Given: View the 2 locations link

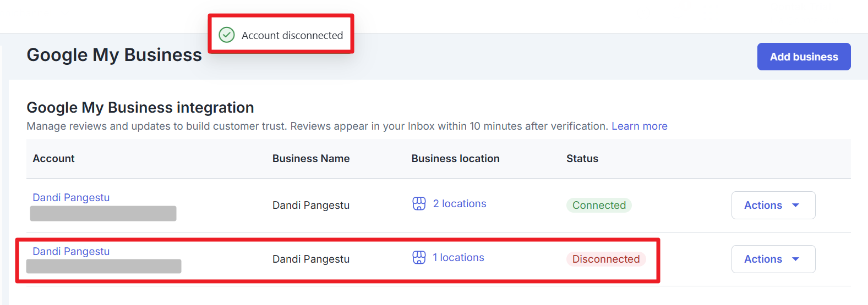Looking at the screenshot, I should click(x=459, y=204).
